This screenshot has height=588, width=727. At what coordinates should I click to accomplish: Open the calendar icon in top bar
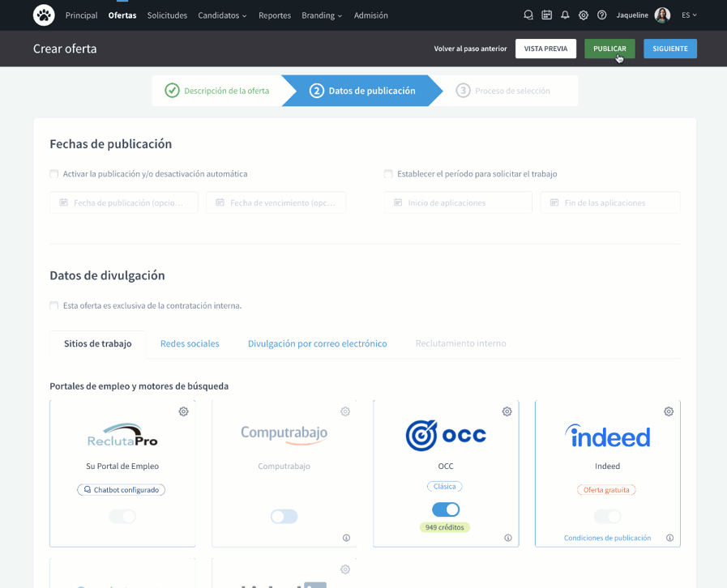[x=547, y=15]
